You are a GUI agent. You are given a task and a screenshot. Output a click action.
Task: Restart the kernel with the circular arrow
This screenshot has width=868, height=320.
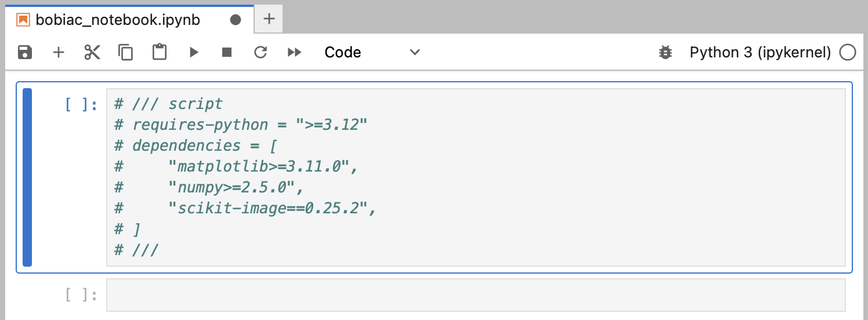click(x=261, y=52)
